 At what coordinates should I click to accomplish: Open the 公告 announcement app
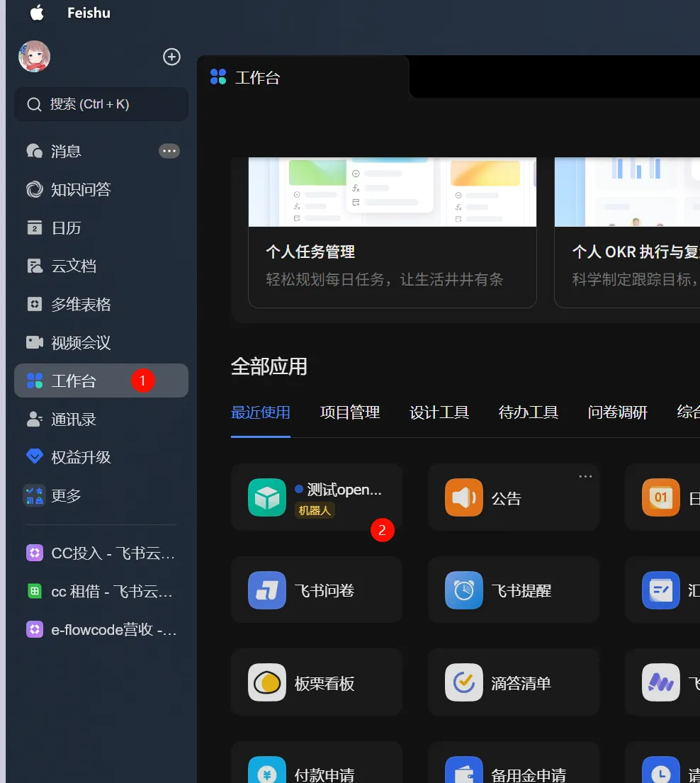click(513, 497)
